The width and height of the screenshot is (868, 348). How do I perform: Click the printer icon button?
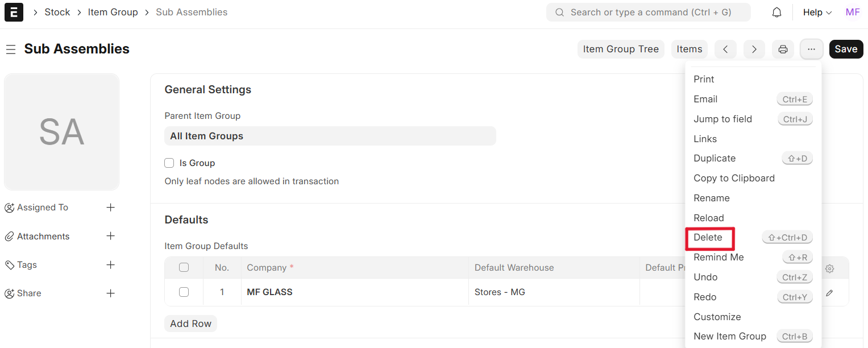[x=783, y=49]
